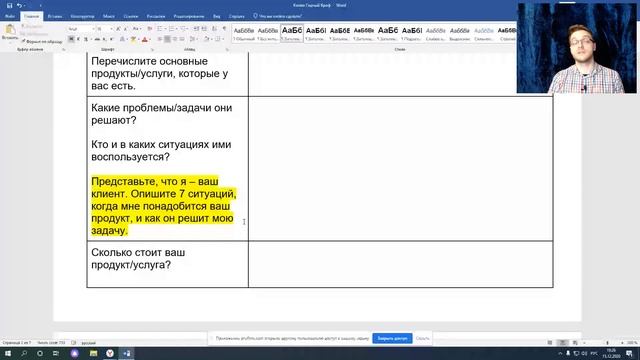Switch to the Конструктор ribbon tab

(x=82, y=16)
